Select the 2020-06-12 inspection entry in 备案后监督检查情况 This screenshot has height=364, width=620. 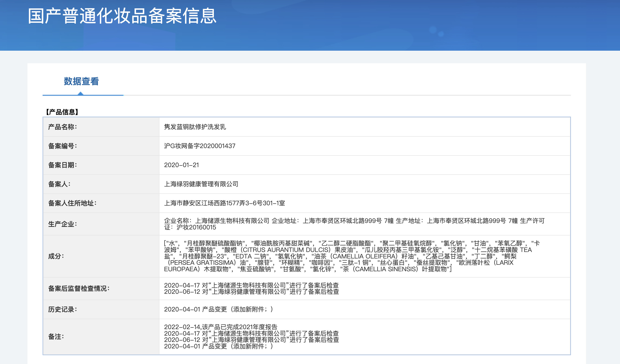coord(251,292)
